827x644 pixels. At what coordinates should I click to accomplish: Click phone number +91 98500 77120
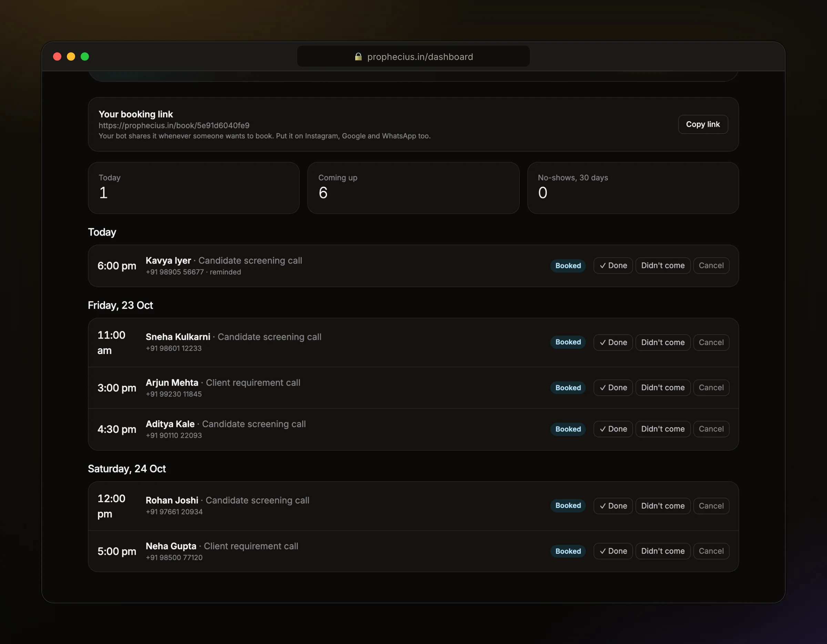(x=174, y=557)
